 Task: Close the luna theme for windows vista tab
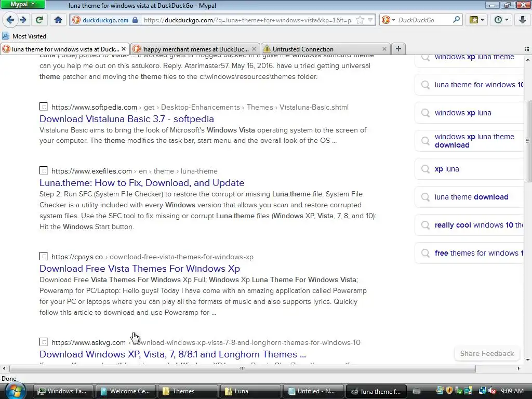(x=124, y=49)
